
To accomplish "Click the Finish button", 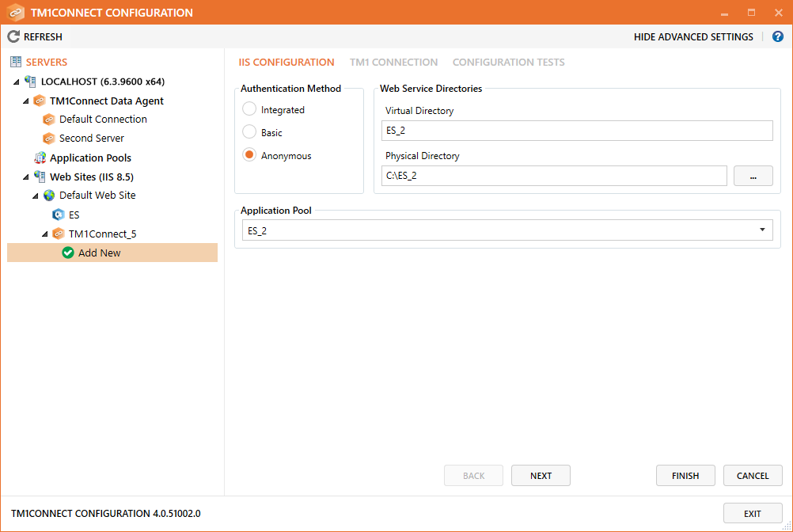I will click(685, 475).
